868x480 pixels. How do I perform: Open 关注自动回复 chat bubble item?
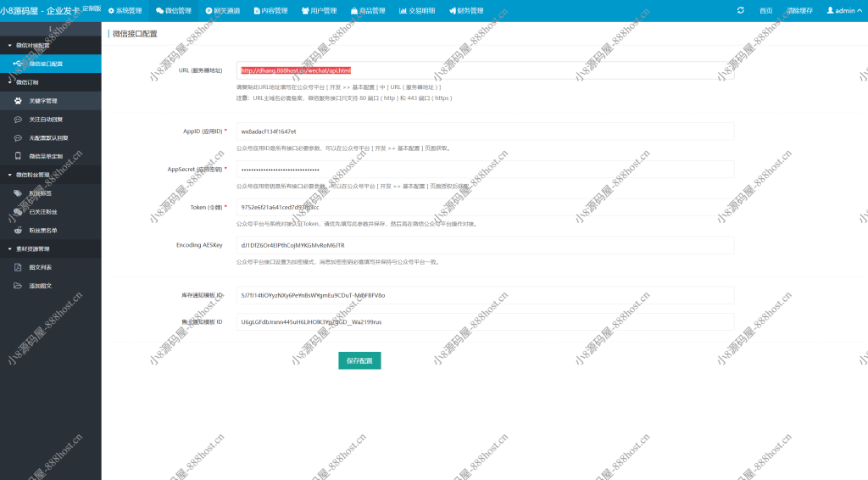coord(50,119)
